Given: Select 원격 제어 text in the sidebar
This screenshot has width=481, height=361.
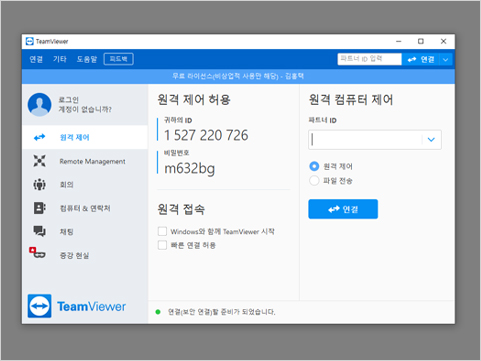Looking at the screenshot, I should 74,137.
